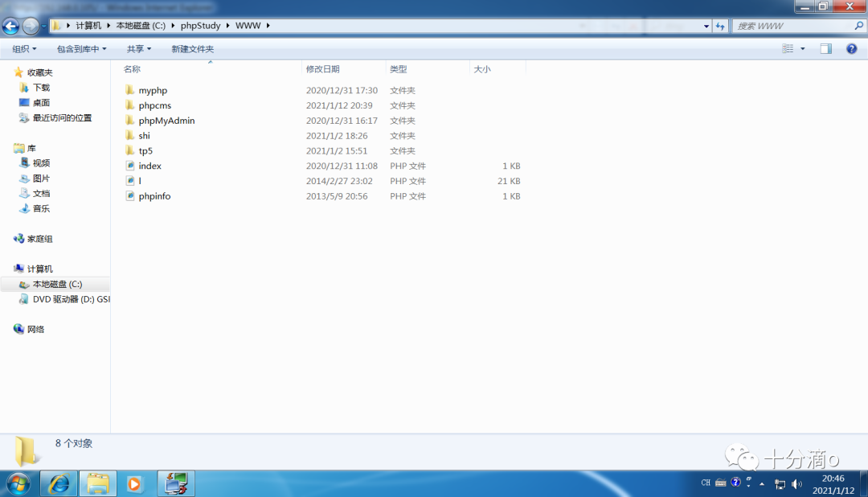The image size is (868, 497).
Task: Click 计算机 in the address breadcrumb
Action: (x=88, y=26)
